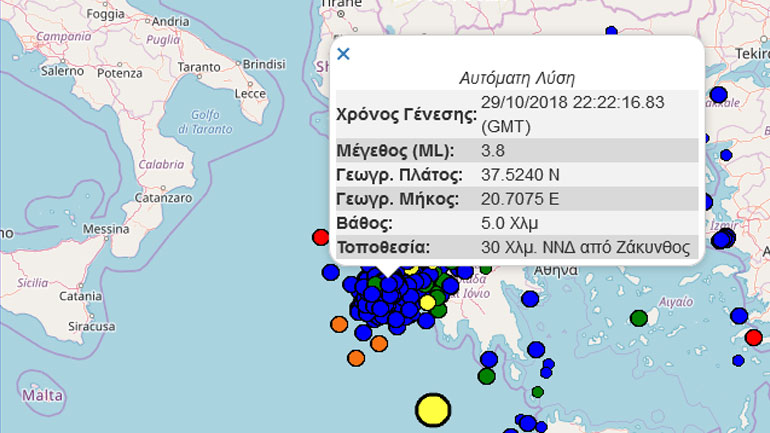Select the latitude value 37.5240 N
This screenshot has width=770, height=433.
pyautogui.click(x=521, y=175)
